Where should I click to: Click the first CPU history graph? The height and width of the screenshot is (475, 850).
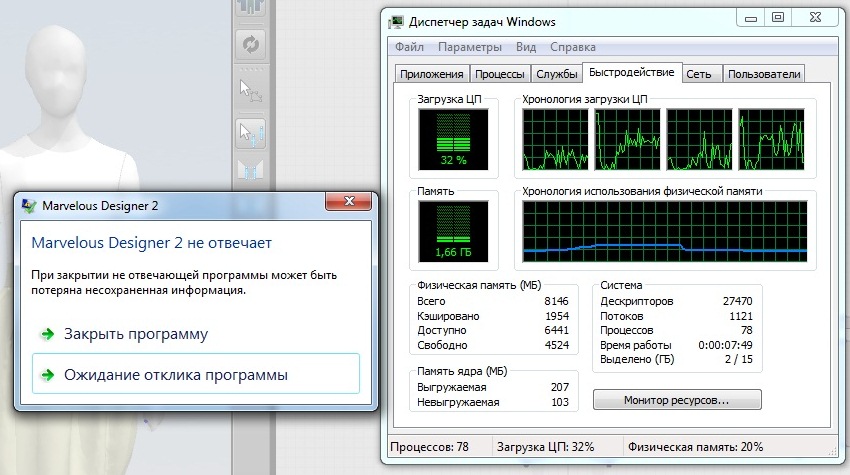click(x=555, y=139)
